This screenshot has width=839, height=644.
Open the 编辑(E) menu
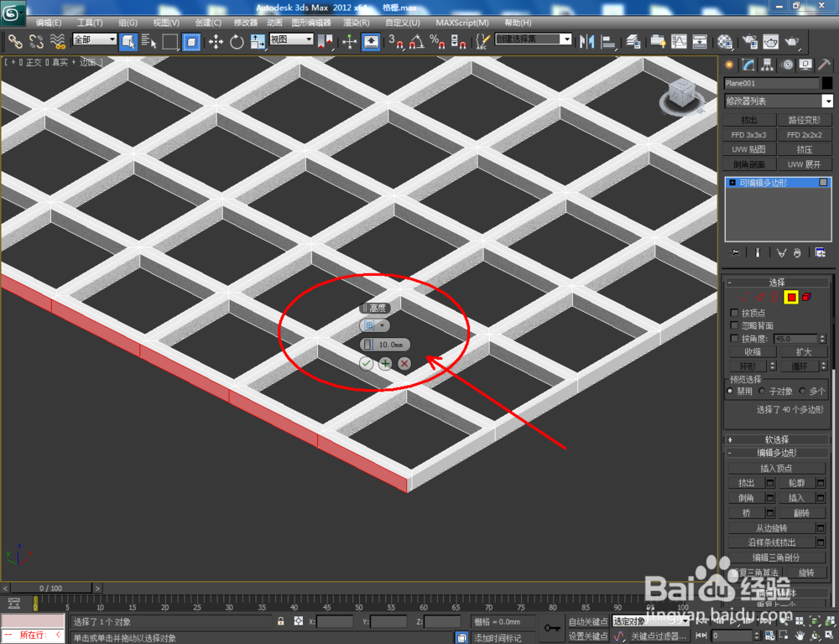click(48, 23)
